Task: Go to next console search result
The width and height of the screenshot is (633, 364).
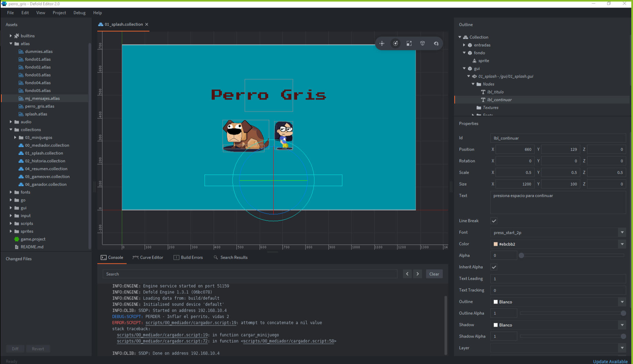Action: (418, 274)
